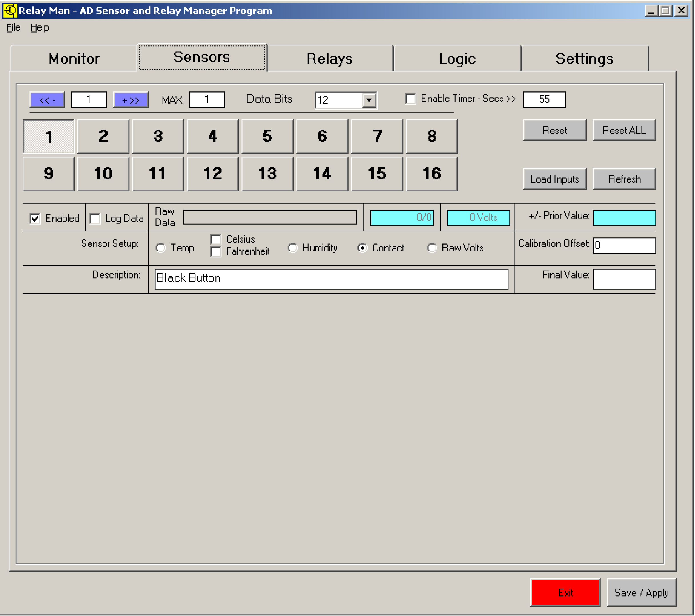Click the Relay Man title bar icon
The width and height of the screenshot is (695, 616).
9,10
